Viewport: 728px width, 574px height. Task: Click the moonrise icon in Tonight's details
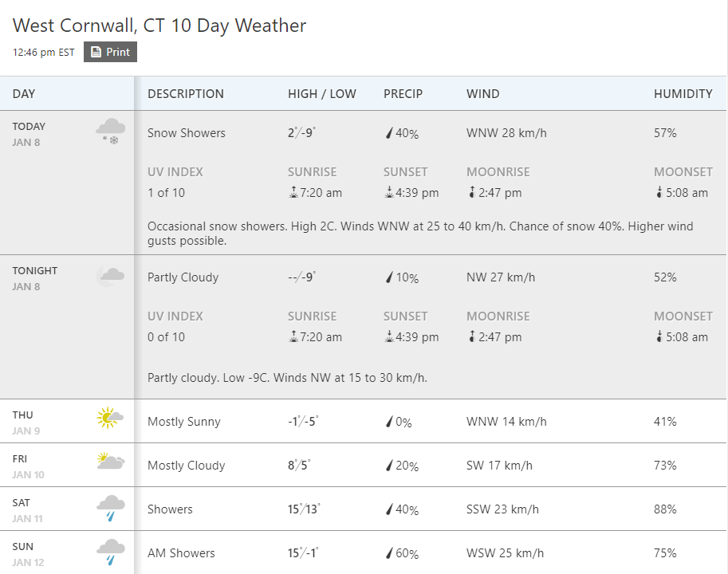coord(472,337)
